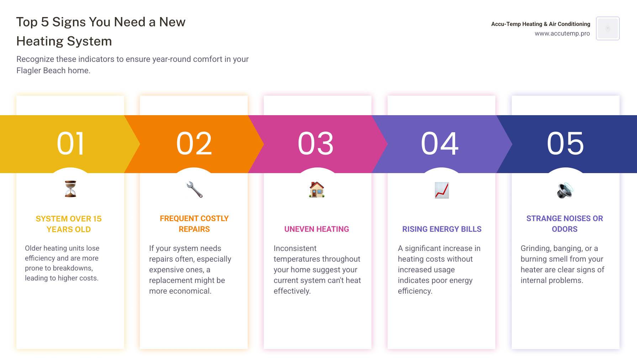Screen dimensions: 637x364
Task: Select the purple 04 arrow
Action: click(x=440, y=144)
